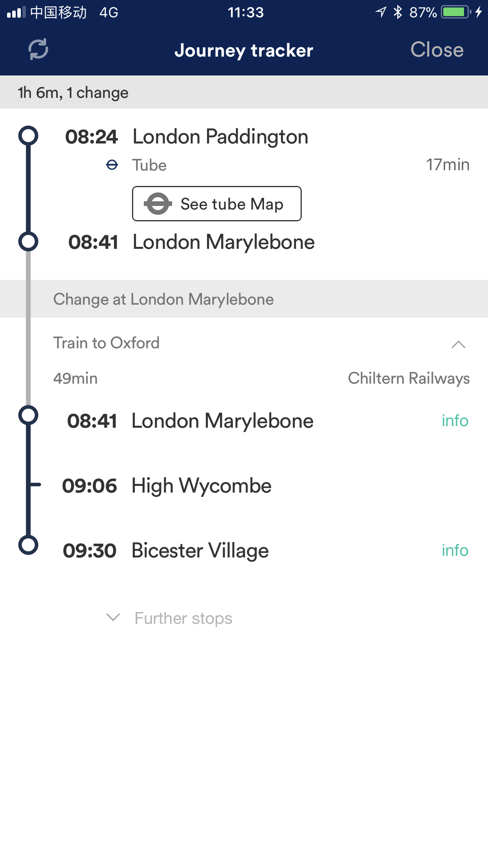Expand Further stops chevron
Screen dimensions: 488x868
pyautogui.click(x=113, y=617)
